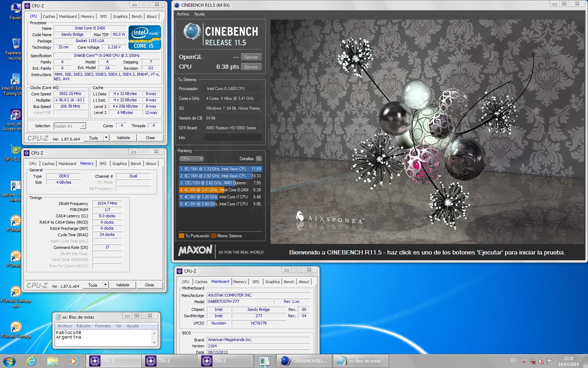This screenshot has height=368, width=588.
Task: Select ranking row 1 Xeon 11.69
Action: pyautogui.click(x=220, y=169)
